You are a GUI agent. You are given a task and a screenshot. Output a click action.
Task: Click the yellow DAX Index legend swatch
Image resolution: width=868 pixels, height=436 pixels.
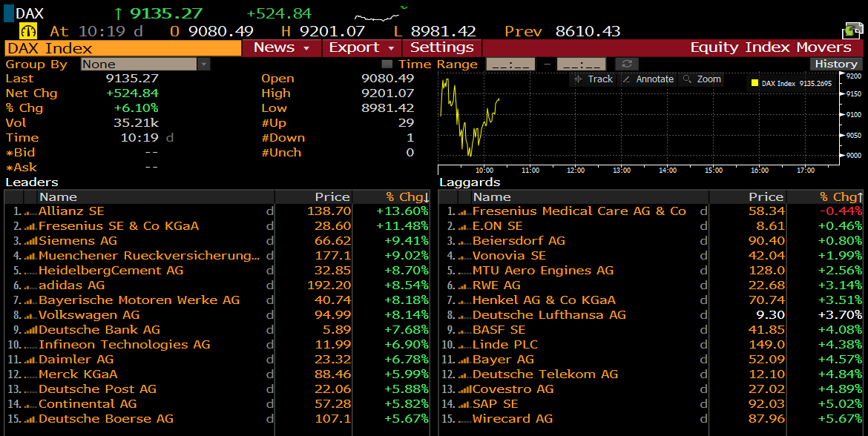tap(754, 84)
